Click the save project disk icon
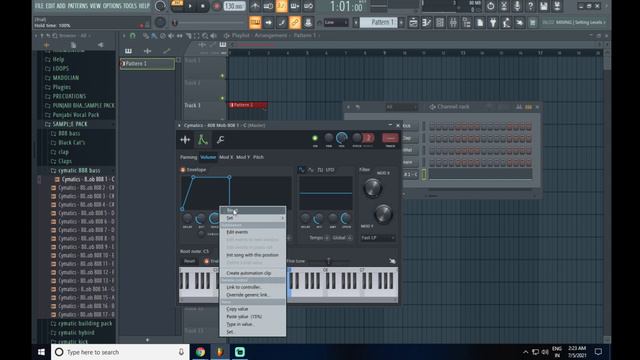The image size is (640, 360). [x=544, y=6]
